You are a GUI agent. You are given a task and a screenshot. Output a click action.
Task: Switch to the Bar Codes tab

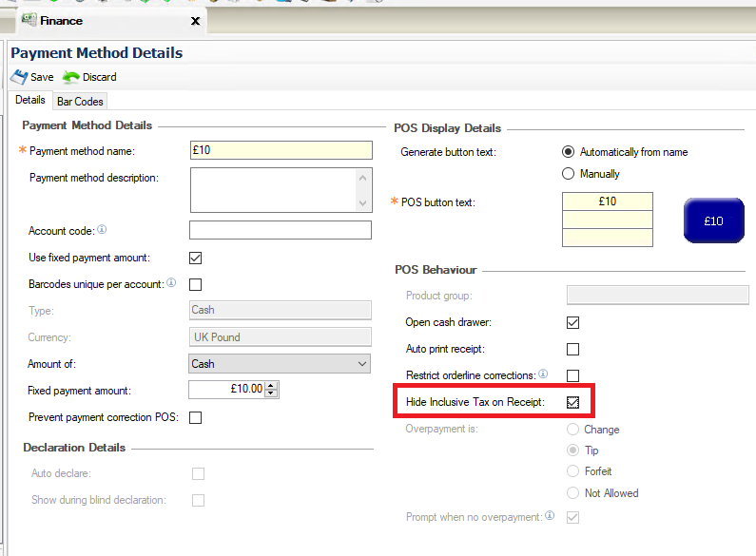click(80, 102)
